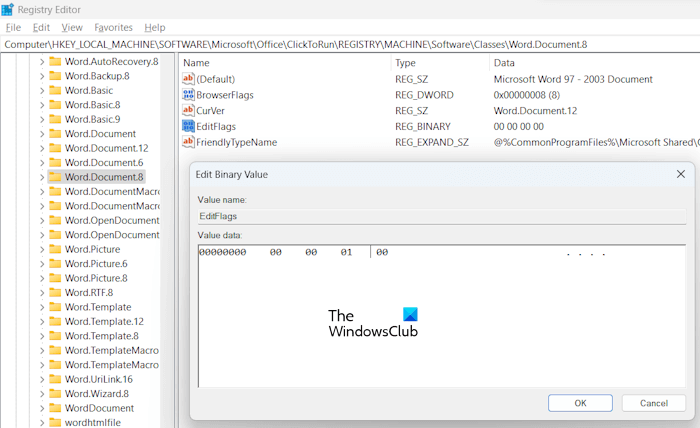Image resolution: width=700 pixels, height=428 pixels.
Task: Click the Word.Picture folder icon
Action: coord(55,249)
